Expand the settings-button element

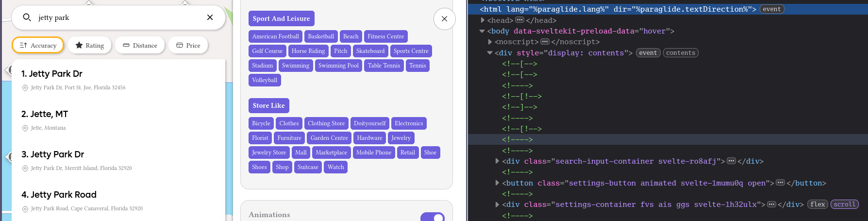(x=497, y=183)
